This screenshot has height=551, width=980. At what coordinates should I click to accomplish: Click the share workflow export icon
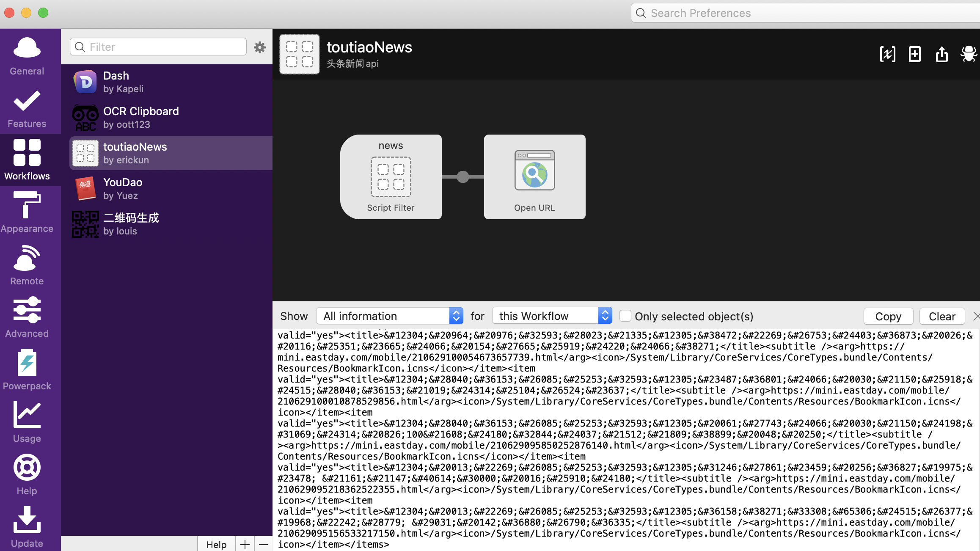click(x=941, y=54)
